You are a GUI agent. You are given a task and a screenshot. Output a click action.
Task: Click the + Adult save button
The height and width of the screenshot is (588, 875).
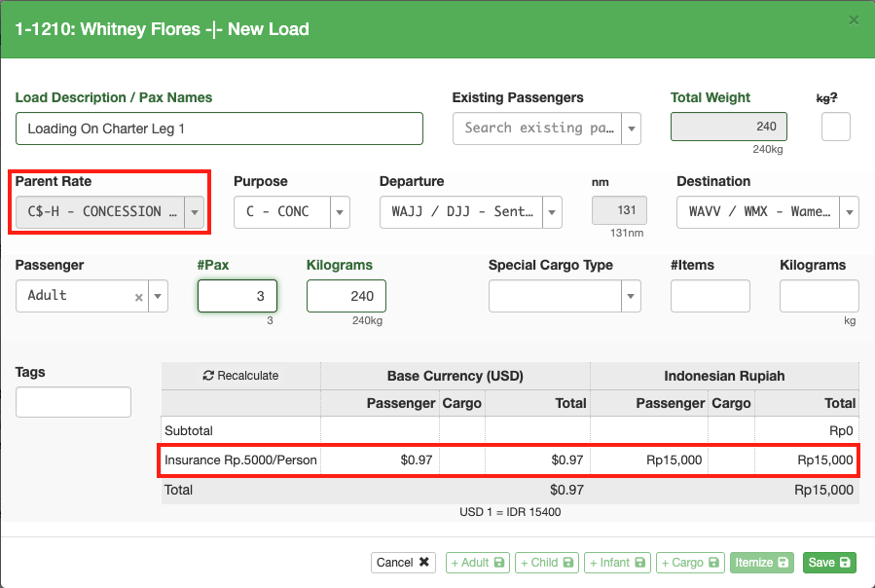pos(477,563)
